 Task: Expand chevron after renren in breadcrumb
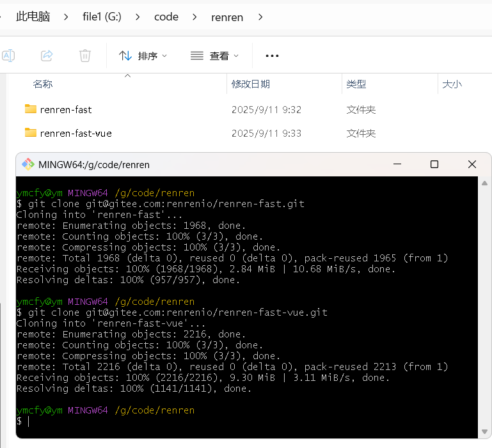coord(260,17)
